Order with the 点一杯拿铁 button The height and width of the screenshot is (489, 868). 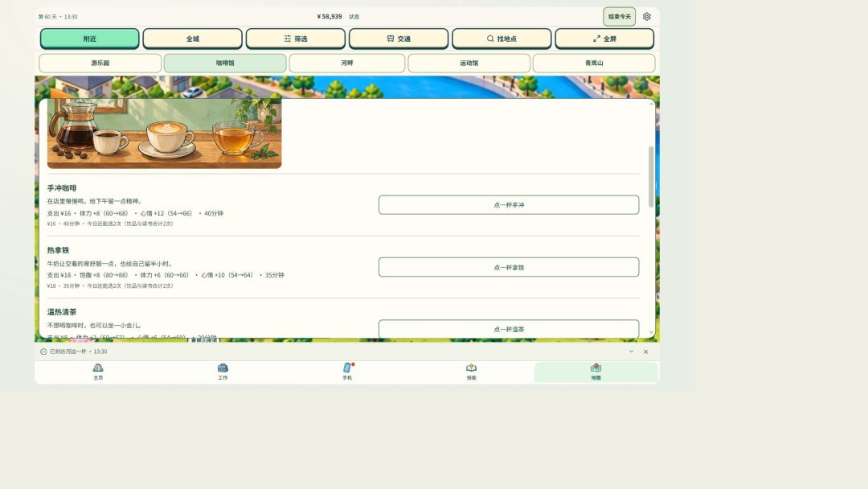[509, 267]
